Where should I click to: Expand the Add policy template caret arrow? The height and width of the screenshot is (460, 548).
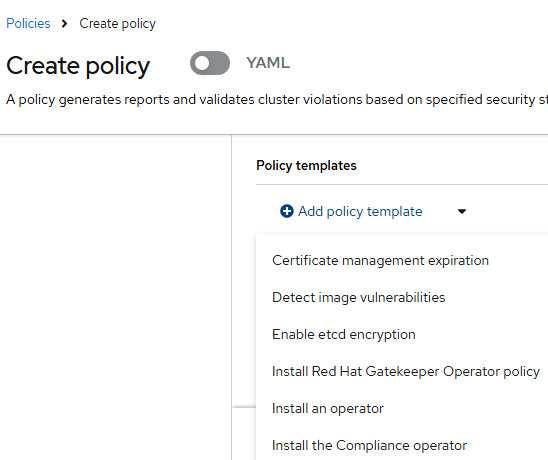coord(462,211)
